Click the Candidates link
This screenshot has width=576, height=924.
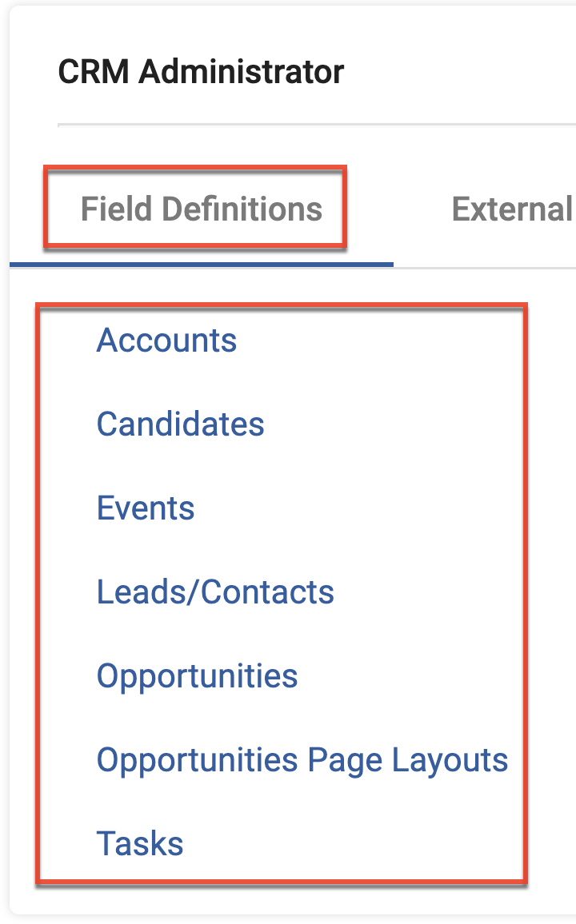tap(180, 424)
